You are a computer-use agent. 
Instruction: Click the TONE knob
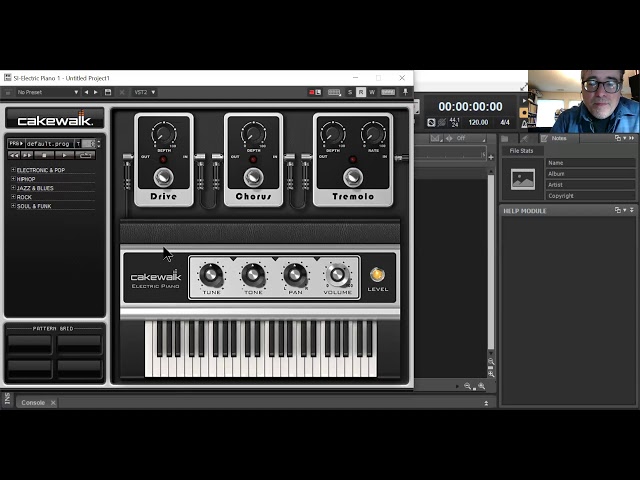pos(253,275)
